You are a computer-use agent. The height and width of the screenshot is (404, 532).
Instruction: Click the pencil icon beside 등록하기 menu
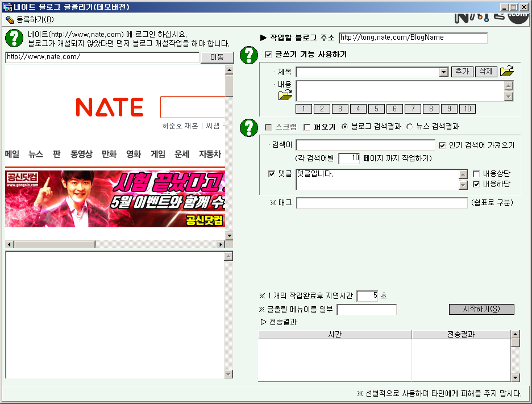click(9, 19)
